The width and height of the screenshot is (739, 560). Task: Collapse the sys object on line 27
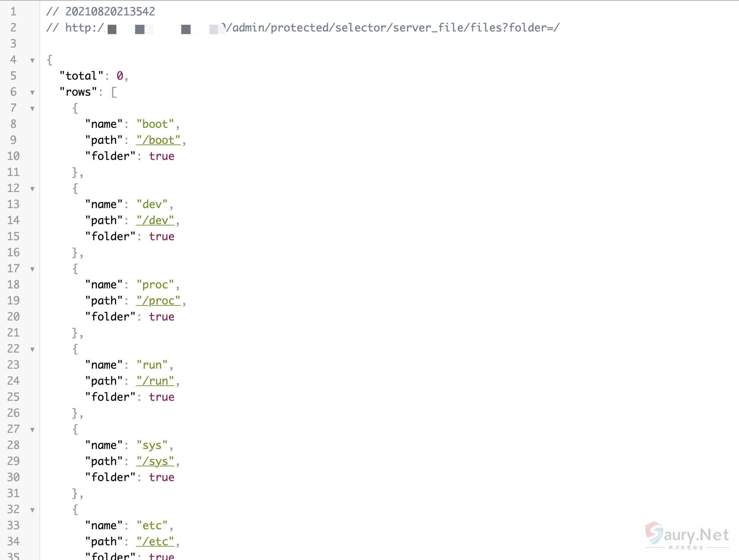click(32, 430)
